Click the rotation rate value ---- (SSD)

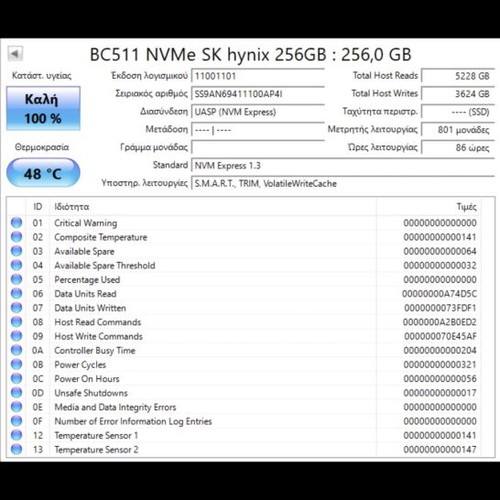click(x=458, y=112)
